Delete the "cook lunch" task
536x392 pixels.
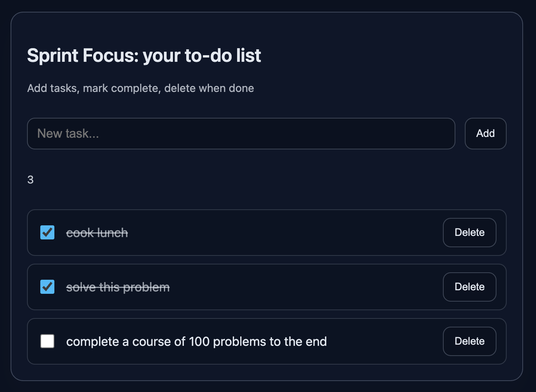click(x=469, y=232)
